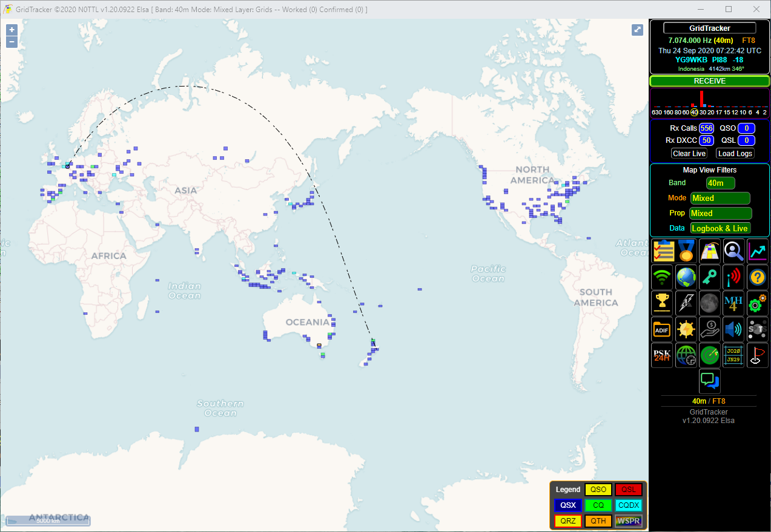Click the ADIF folder icon
The image size is (771, 532).
click(x=663, y=329)
